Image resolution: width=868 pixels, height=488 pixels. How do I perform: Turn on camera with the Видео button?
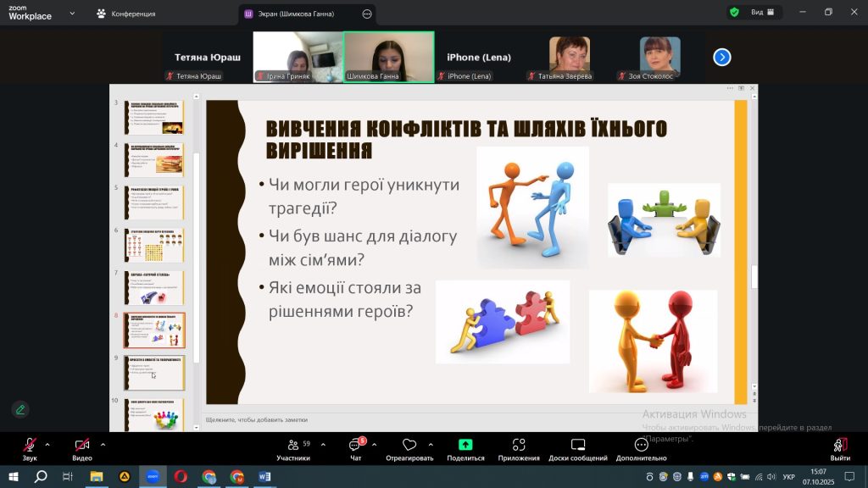pyautogui.click(x=82, y=446)
